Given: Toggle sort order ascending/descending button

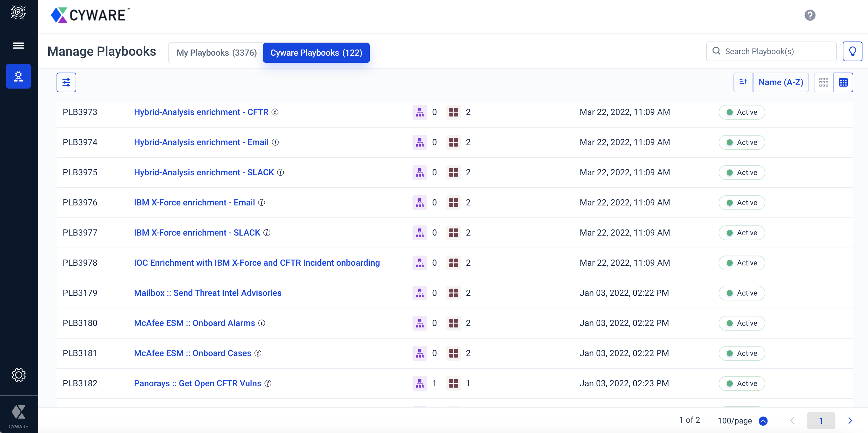Looking at the screenshot, I should (x=743, y=82).
